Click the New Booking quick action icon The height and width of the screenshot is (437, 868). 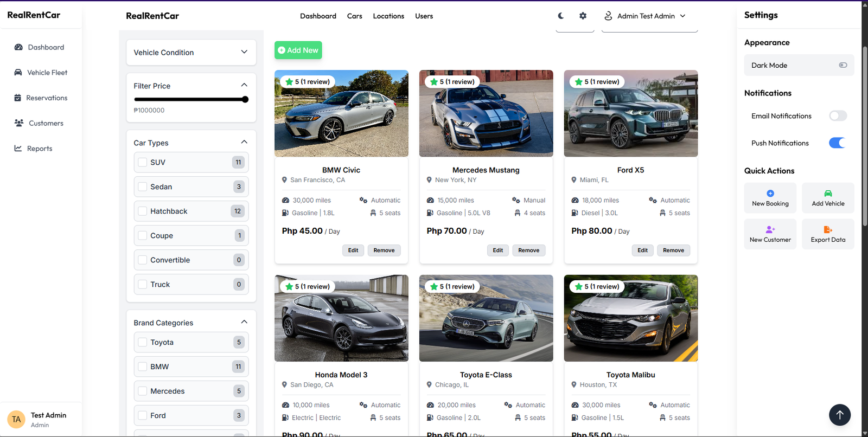click(x=770, y=194)
